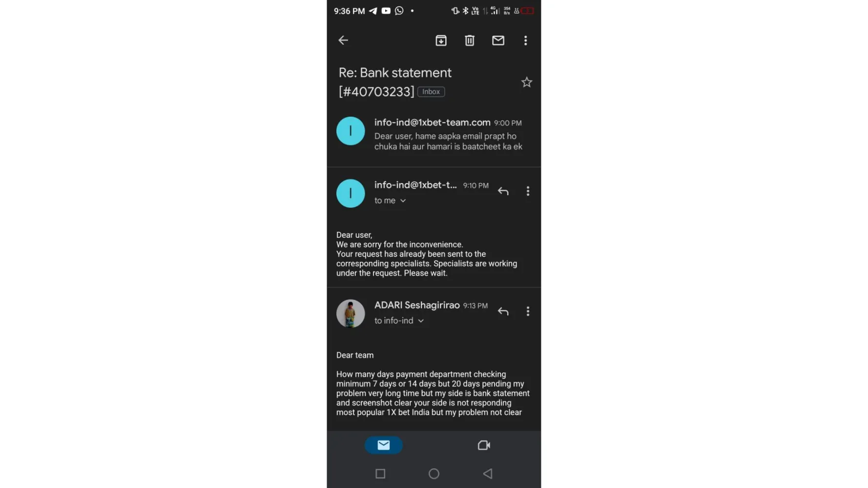This screenshot has height=488, width=868.
Task: Expand the 'to me' recipient details
Action: coord(390,201)
